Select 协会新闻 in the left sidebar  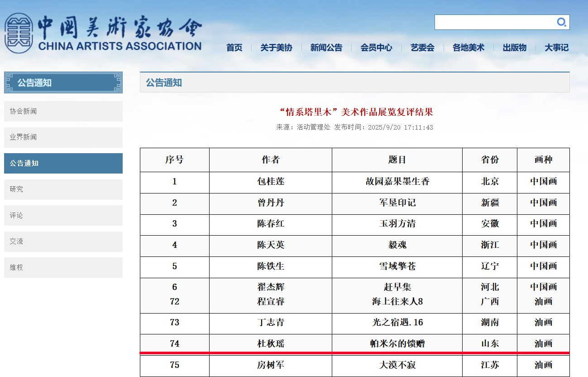pos(63,111)
